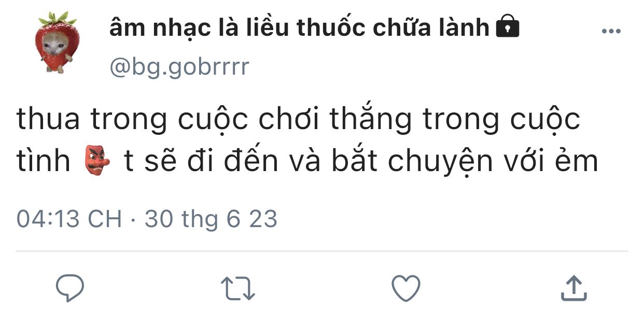Screen dimensions: 644x323
Task: Retweet using the two-arrow repost icon
Action: 238,288
